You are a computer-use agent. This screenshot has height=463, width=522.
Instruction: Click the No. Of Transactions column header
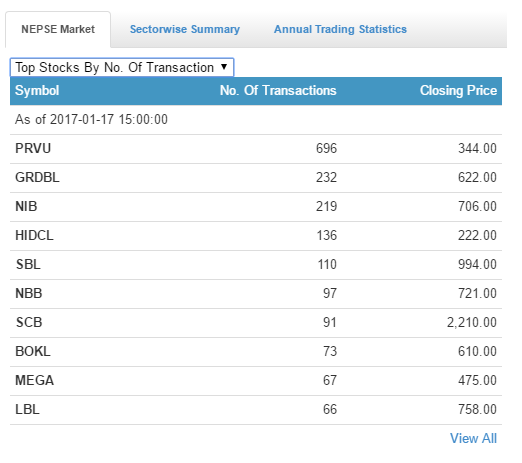[278, 91]
